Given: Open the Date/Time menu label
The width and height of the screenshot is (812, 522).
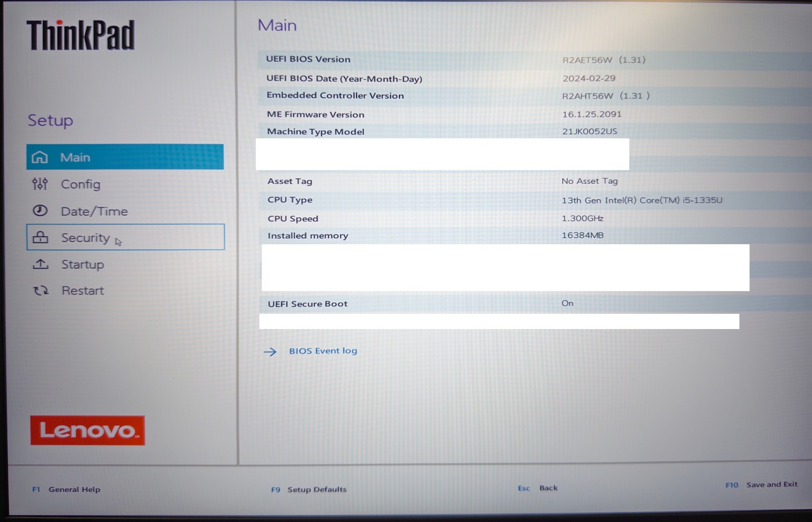Looking at the screenshot, I should point(94,211).
